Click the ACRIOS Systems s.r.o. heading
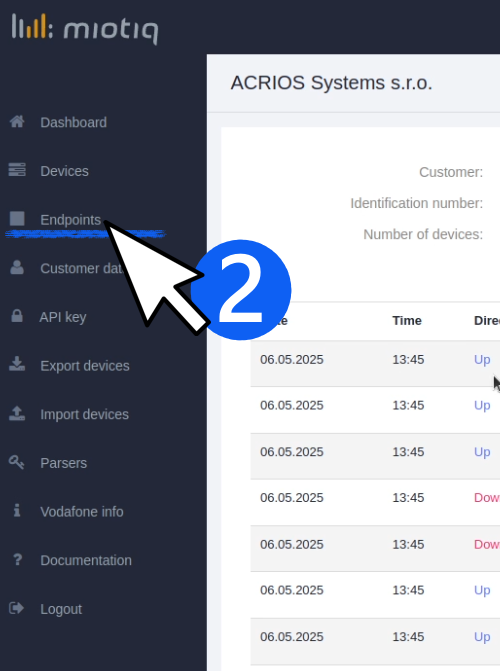This screenshot has height=671, width=500. click(331, 83)
